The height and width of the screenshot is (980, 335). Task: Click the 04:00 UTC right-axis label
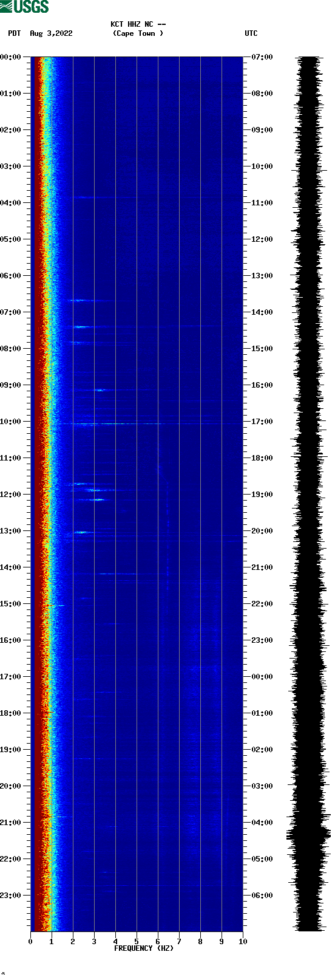coord(262,823)
